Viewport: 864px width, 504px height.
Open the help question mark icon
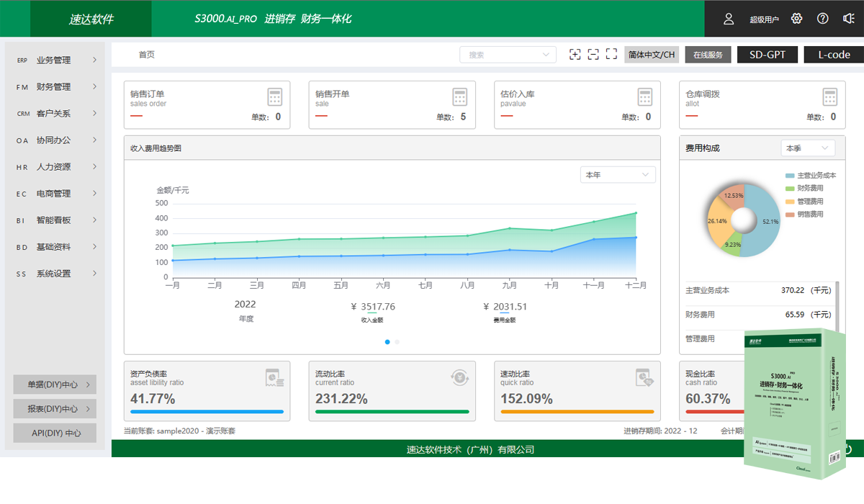823,19
